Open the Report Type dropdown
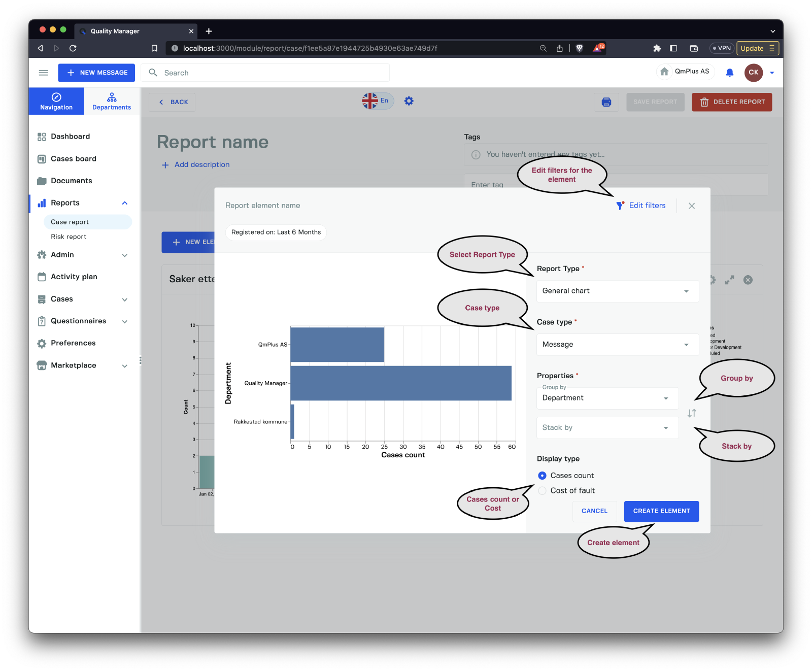This screenshot has width=812, height=671. click(617, 291)
